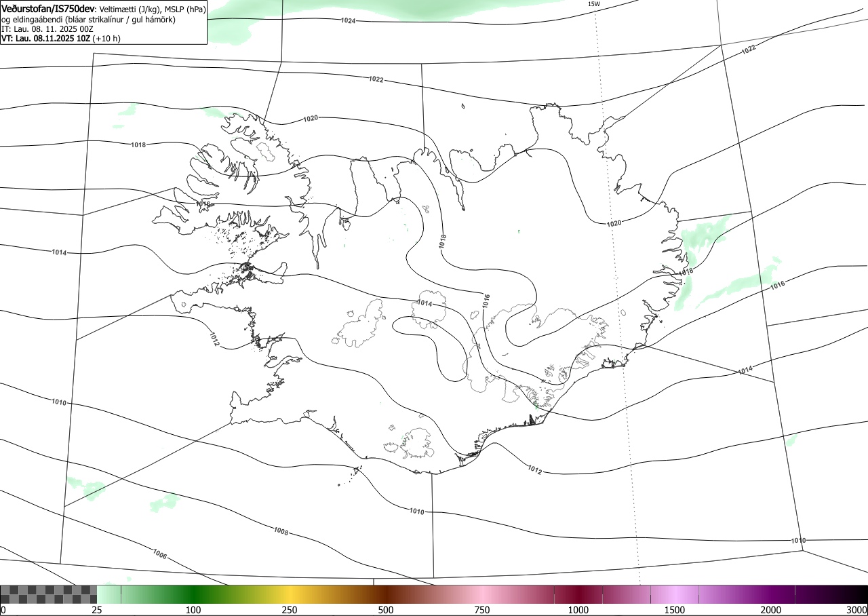
Task: Click the 1012 label off the south coast
Action: pos(534,469)
